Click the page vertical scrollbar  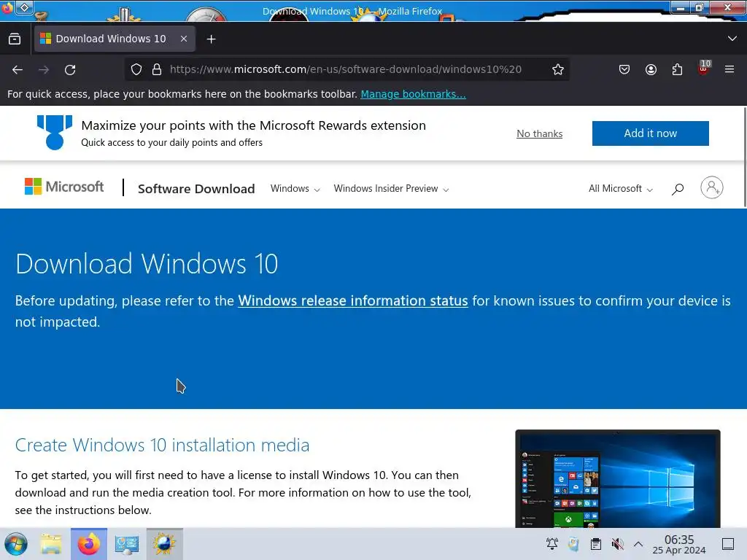(x=745, y=157)
